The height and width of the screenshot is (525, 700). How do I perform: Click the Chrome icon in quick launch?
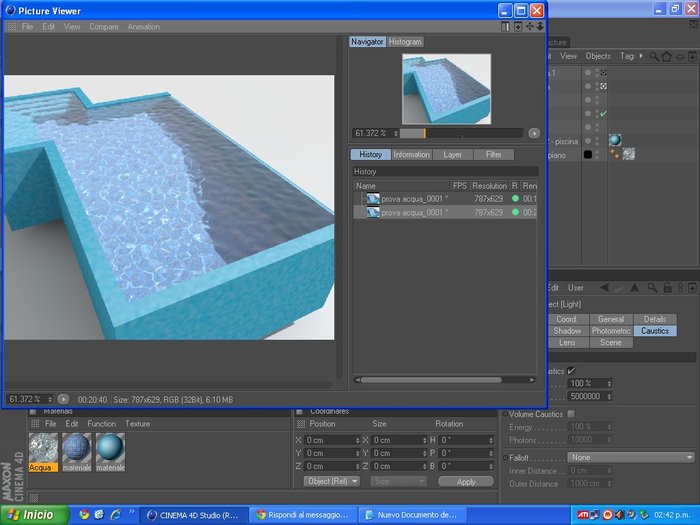[x=84, y=514]
